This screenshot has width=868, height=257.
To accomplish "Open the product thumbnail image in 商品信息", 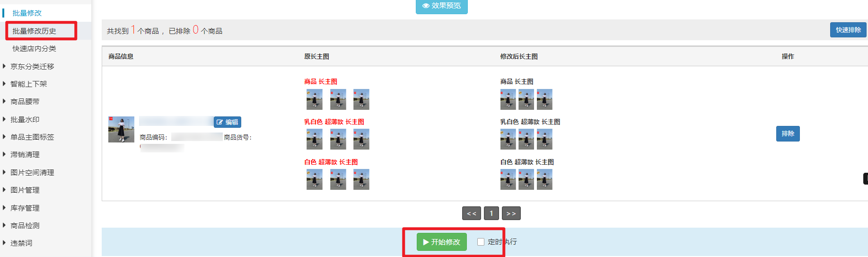I will [x=121, y=129].
